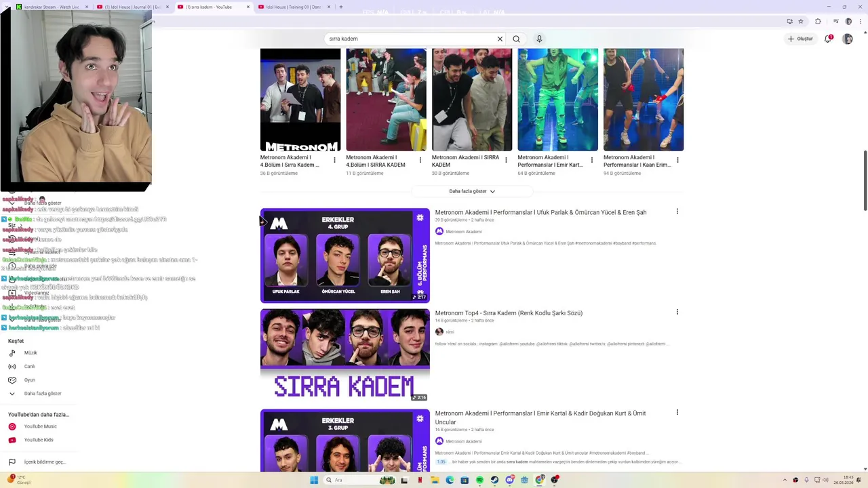
Task: Play the Erkekler 4. Grup thumbnail video
Action: (345, 256)
